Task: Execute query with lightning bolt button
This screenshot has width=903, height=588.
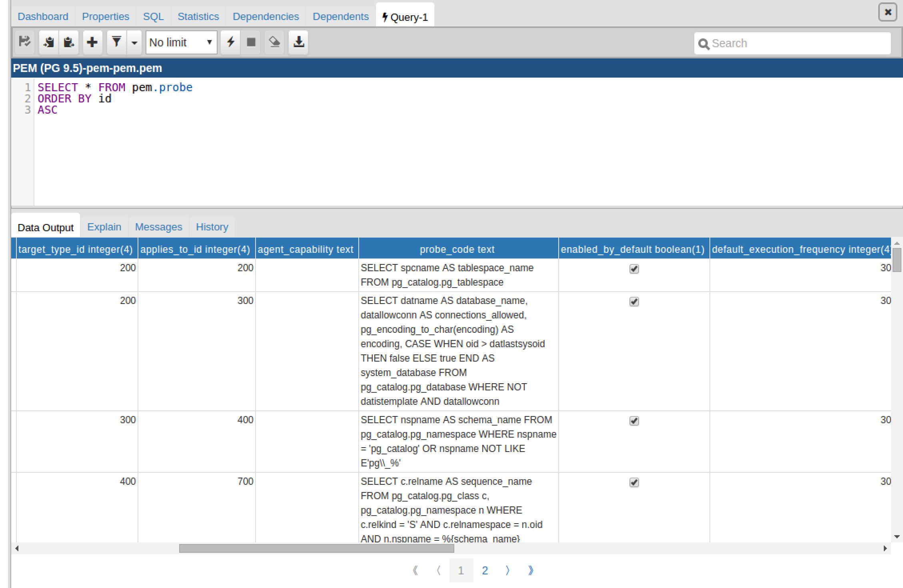Action: tap(231, 42)
